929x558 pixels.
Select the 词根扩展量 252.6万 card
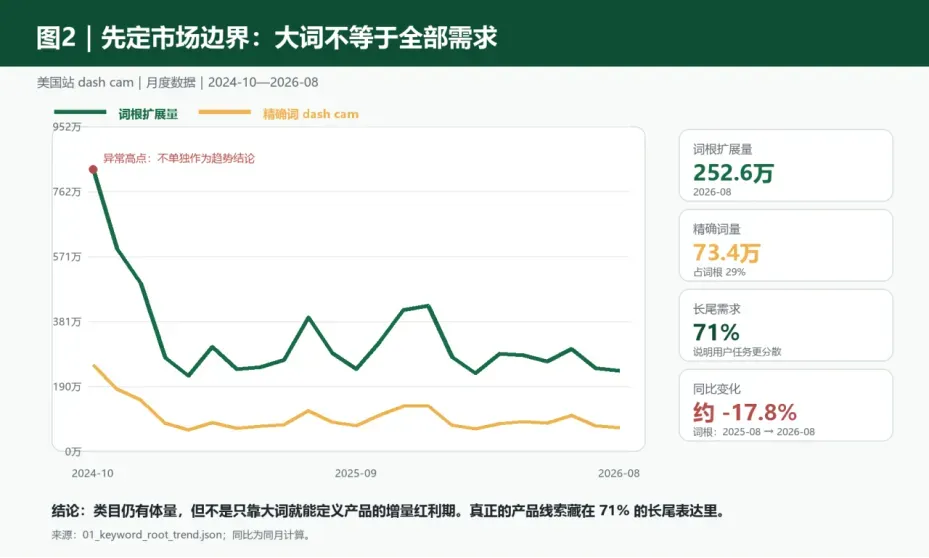coord(786,166)
